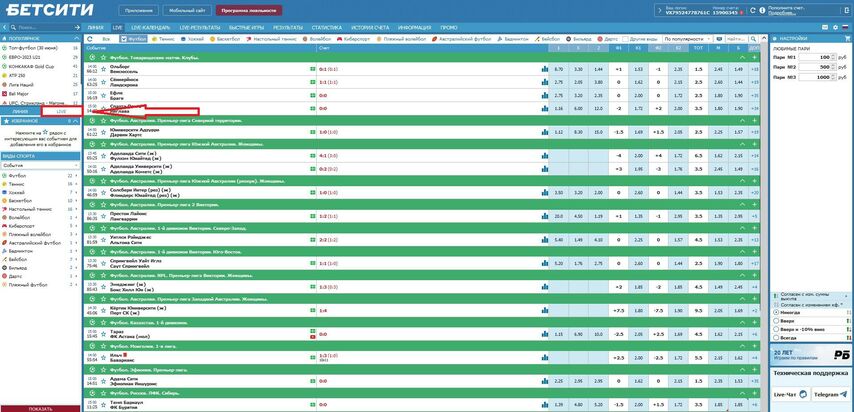Viewport: 854px width, 412px height.
Task: Filter by Дартс sport icon
Action: (600, 39)
